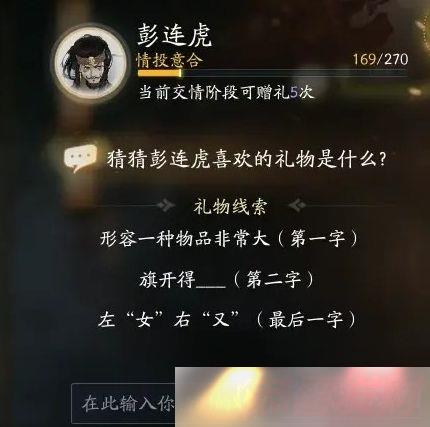Click the blank underline after 旗开得
The image size is (430, 427).
pyautogui.click(x=211, y=285)
